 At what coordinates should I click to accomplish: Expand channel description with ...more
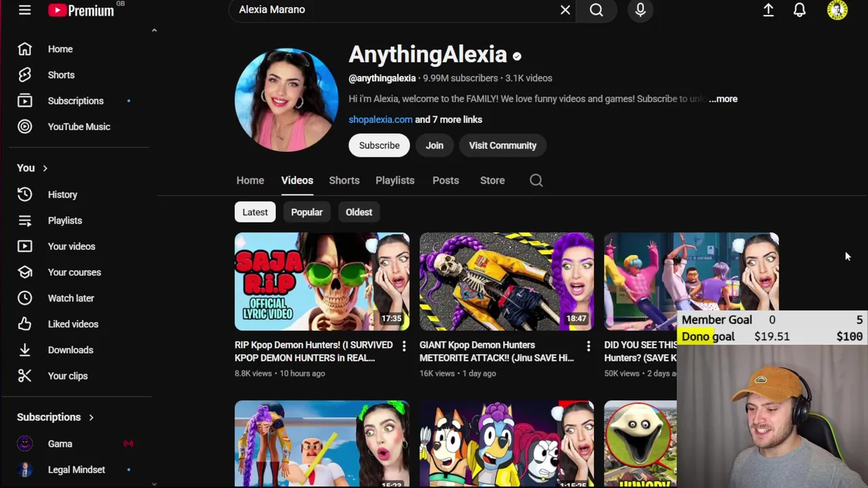pos(723,99)
